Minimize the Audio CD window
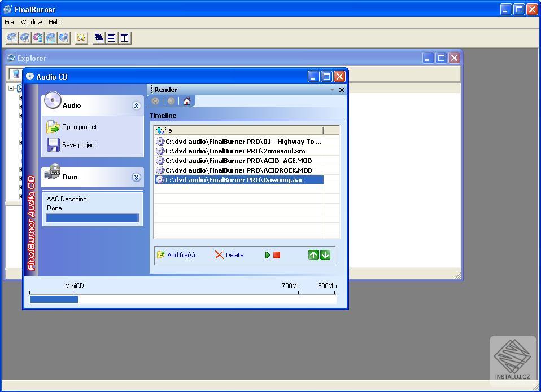Screen dimensions: 541x392 (313, 77)
